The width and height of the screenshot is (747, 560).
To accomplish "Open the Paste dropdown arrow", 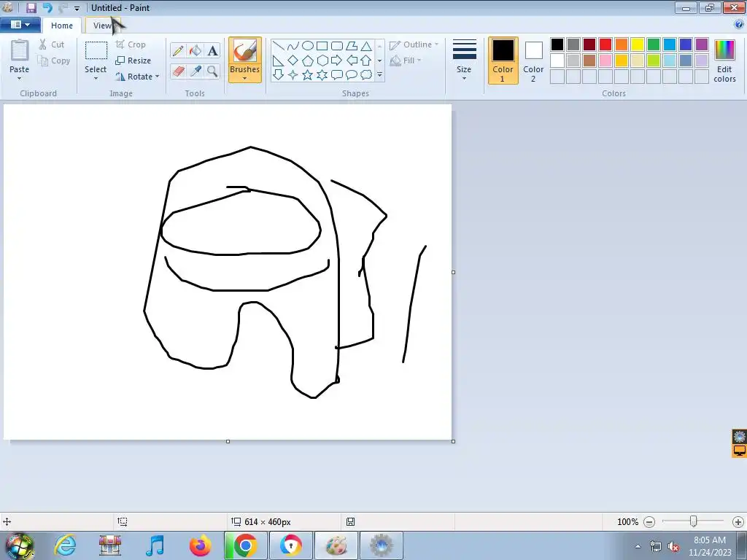I will (x=20, y=79).
